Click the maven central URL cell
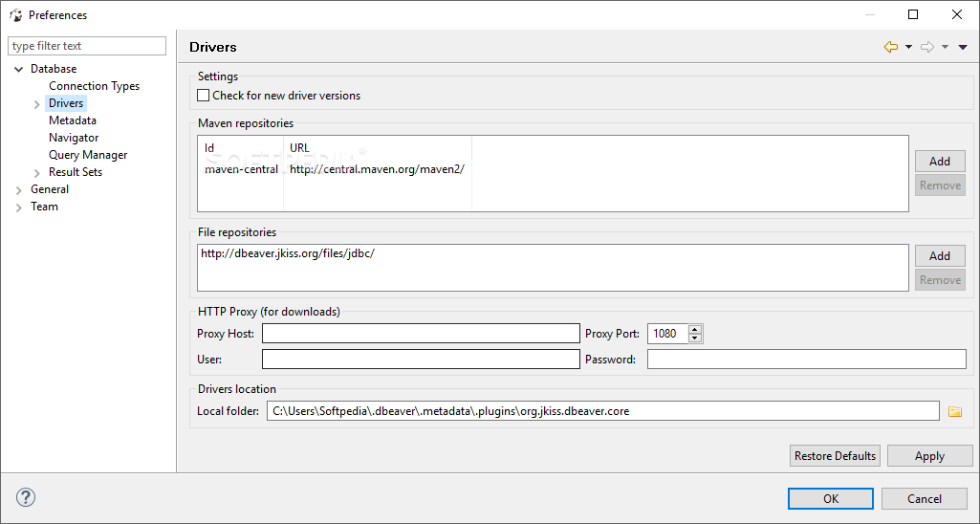The height and width of the screenshot is (524, 980). pos(377,169)
